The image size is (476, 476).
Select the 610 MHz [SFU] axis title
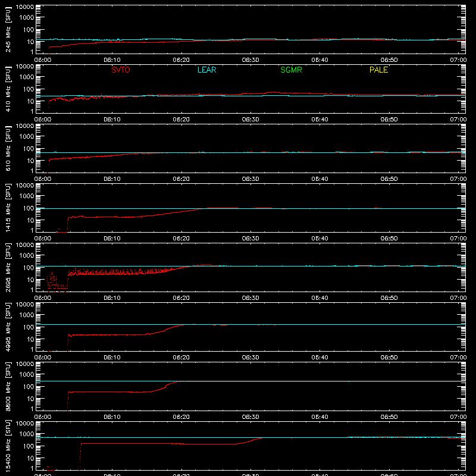8,148
